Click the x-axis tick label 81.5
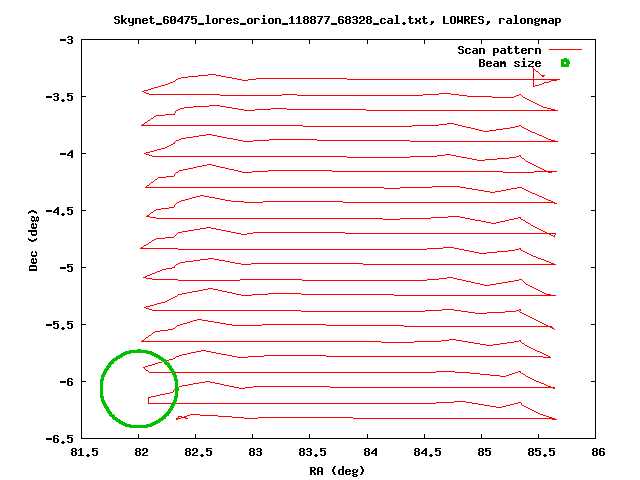The height and width of the screenshot is (480, 640). (x=84, y=452)
